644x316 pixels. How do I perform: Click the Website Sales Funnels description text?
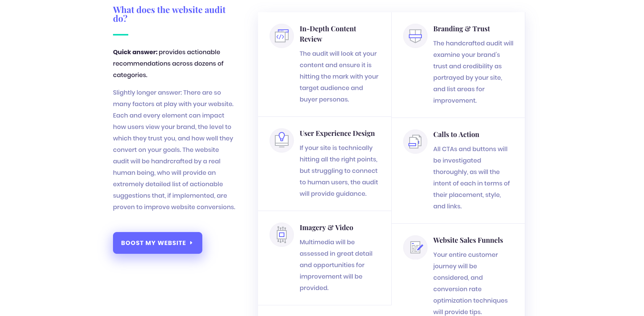pos(470,283)
